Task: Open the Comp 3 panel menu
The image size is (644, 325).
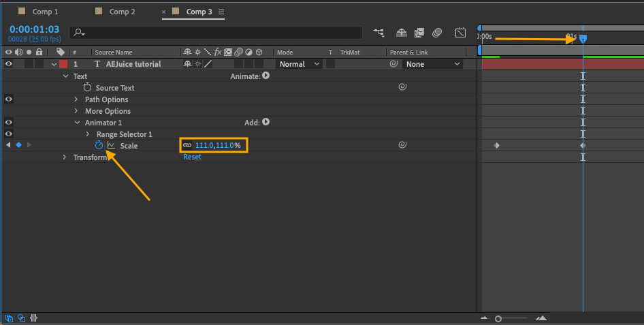Action: coord(221,12)
